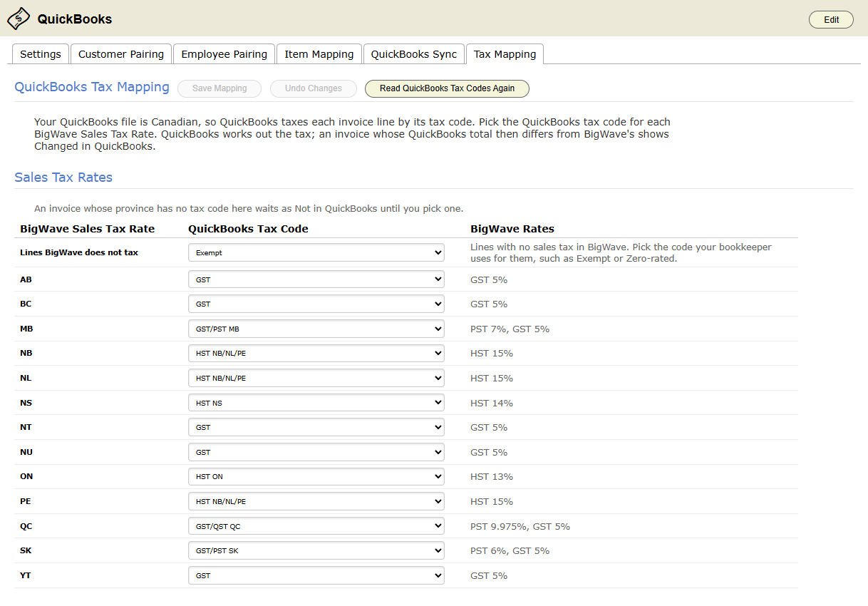Image resolution: width=868 pixels, height=606 pixels.
Task: Open the ON tax code dropdown
Action: 316,476
